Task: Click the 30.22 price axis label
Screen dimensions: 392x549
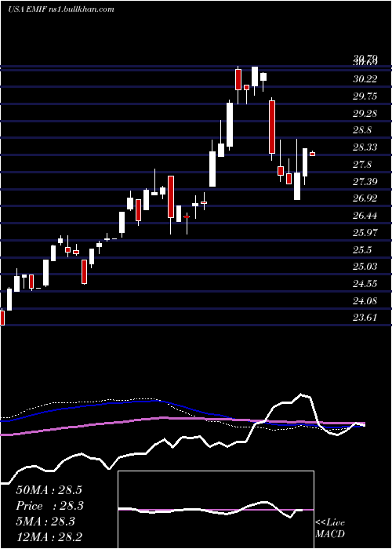Action: coord(365,79)
